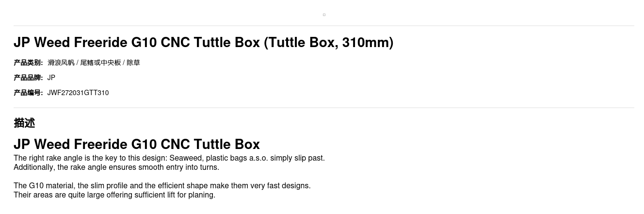644x214 pixels.
Task: Open the 滑浪风帆 category link
Action: [x=61, y=63]
